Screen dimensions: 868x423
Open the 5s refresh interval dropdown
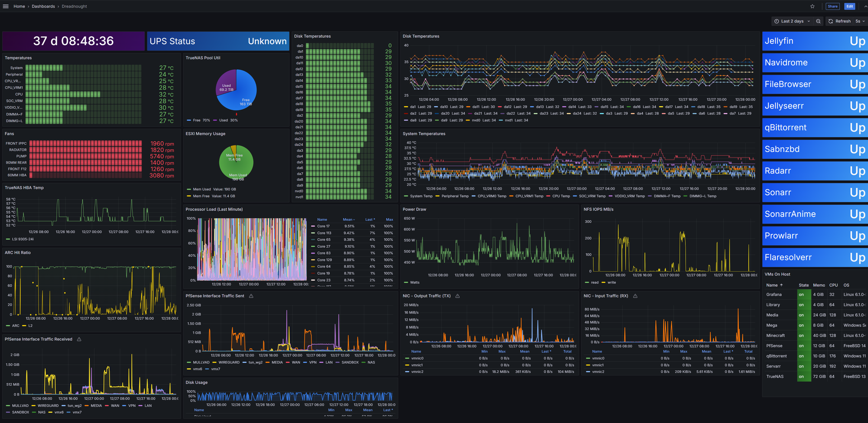tap(860, 21)
